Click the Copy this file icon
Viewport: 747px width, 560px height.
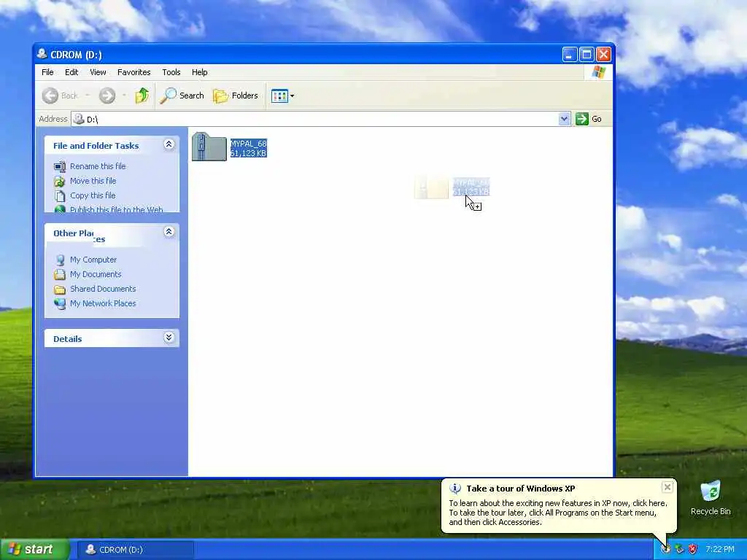(60, 195)
